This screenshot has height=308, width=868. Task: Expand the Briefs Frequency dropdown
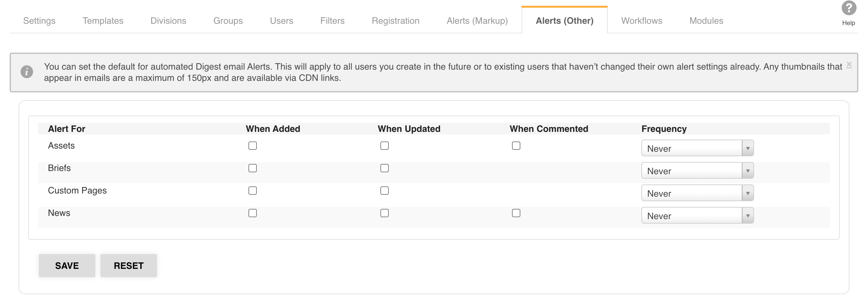697,171
